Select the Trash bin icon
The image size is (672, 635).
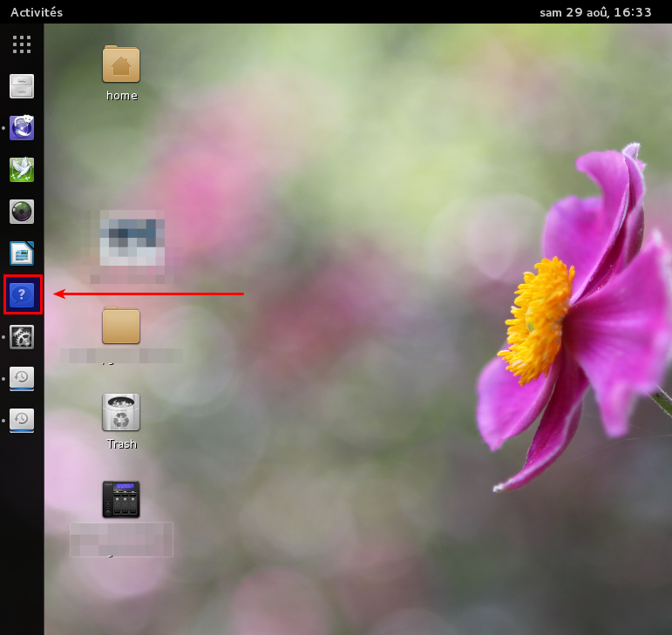[121, 412]
